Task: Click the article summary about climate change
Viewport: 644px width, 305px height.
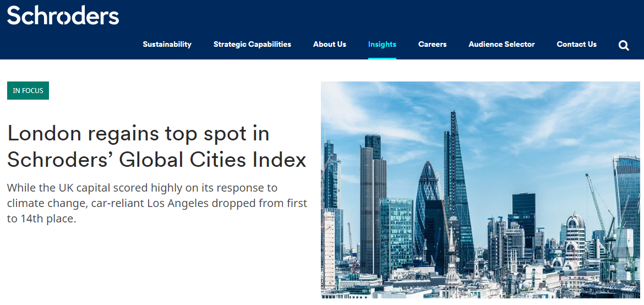Action: pyautogui.click(x=156, y=203)
